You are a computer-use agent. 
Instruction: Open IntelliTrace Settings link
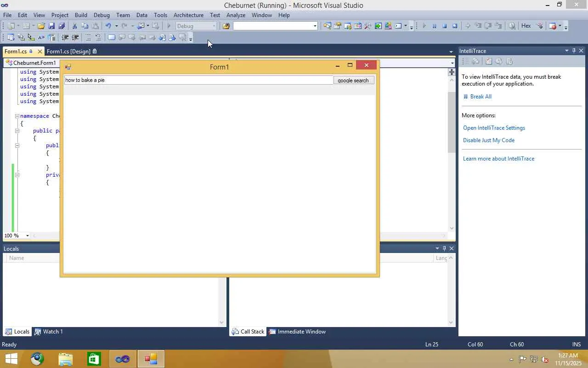(494, 128)
